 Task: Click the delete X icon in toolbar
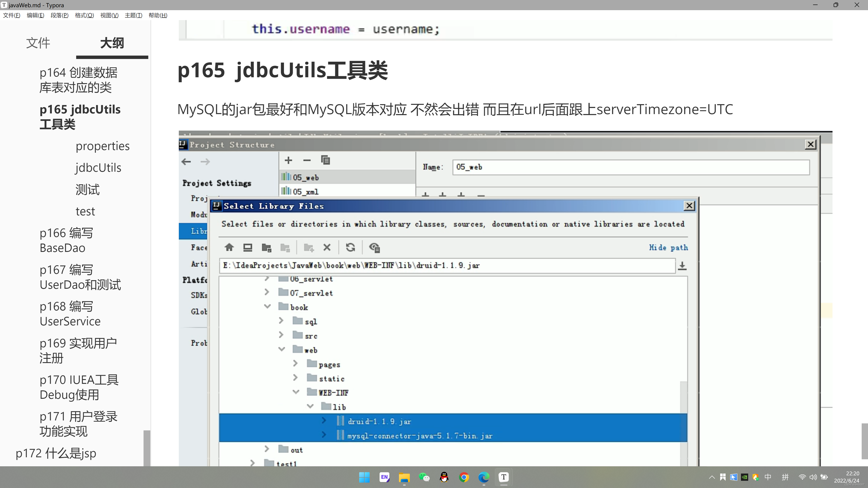pos(326,248)
